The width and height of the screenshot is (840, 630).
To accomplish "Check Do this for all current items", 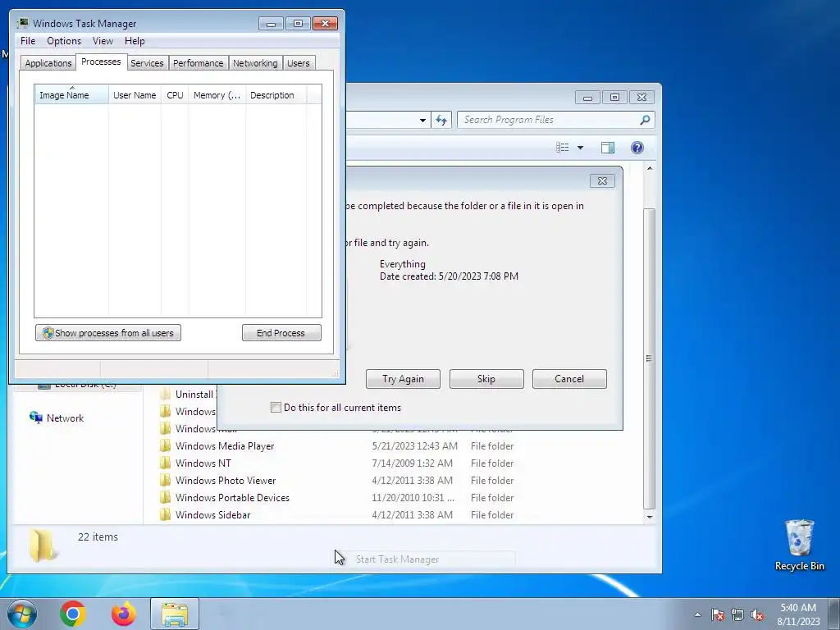I will pos(276,407).
